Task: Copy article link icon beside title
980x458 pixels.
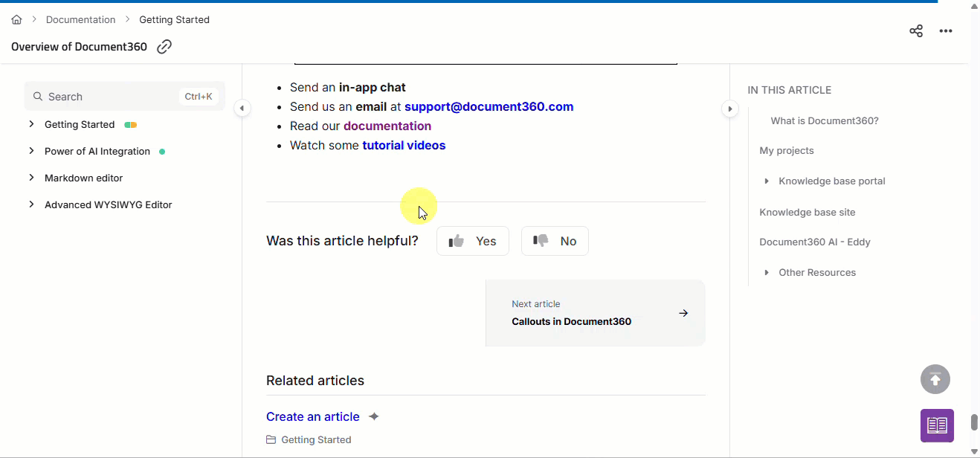Action: (x=164, y=47)
